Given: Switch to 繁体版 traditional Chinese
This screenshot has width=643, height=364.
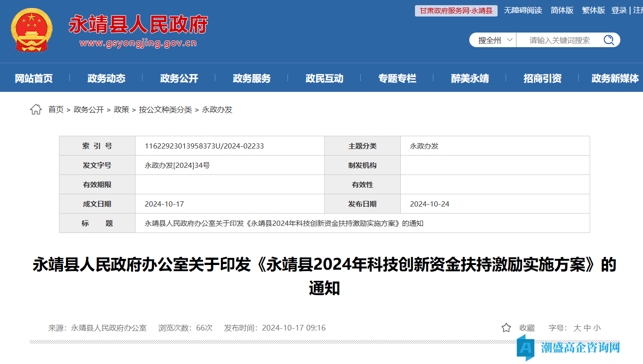Looking at the screenshot, I should coord(593,10).
